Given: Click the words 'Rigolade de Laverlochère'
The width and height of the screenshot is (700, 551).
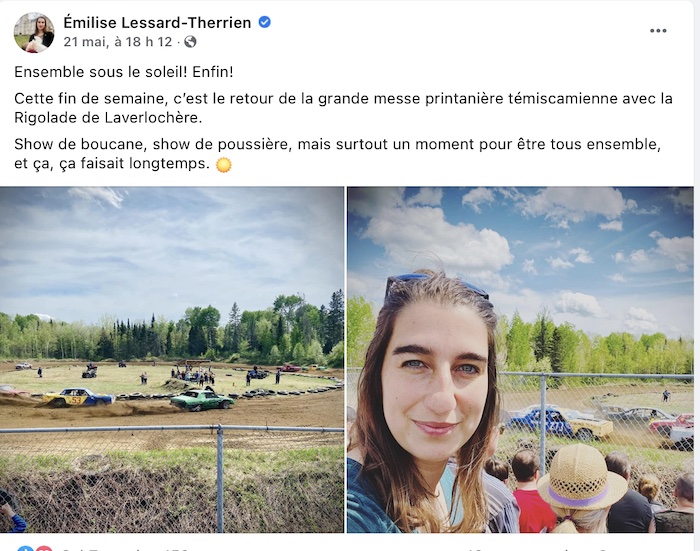Looking at the screenshot, I should [107, 117].
